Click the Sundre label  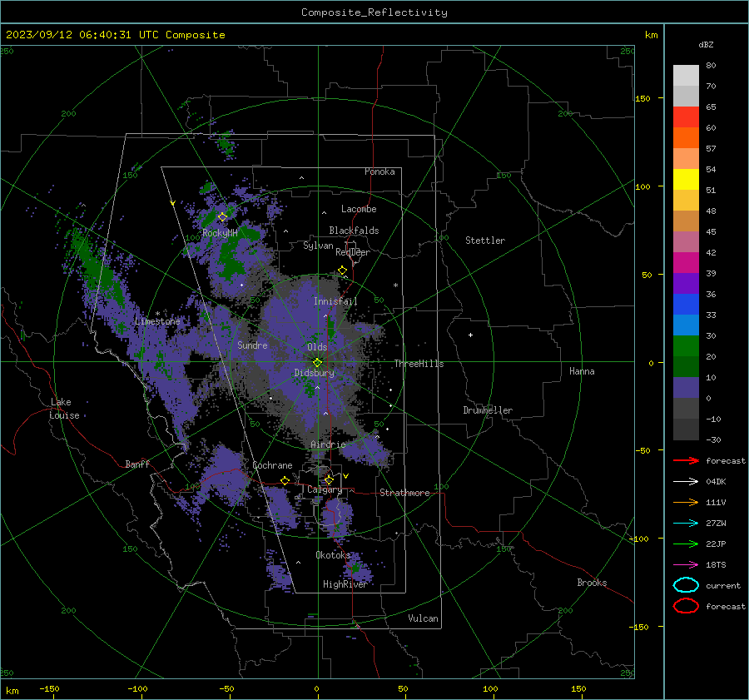point(253,345)
